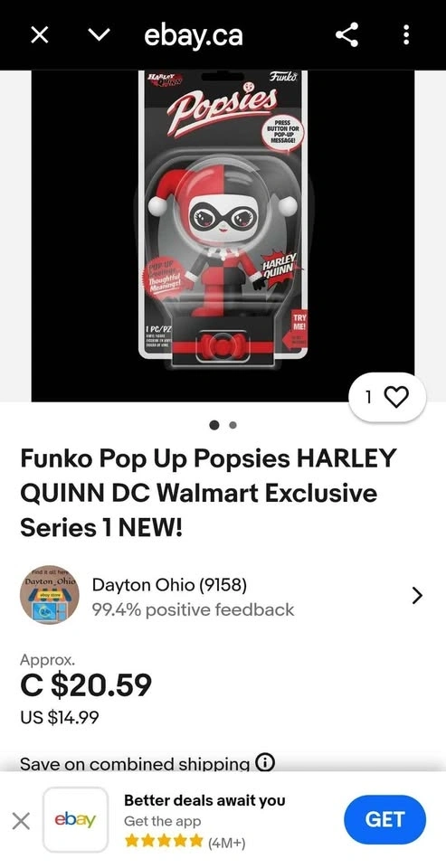Open combined shipping info icon
The width and height of the screenshot is (446, 868).
(265, 763)
